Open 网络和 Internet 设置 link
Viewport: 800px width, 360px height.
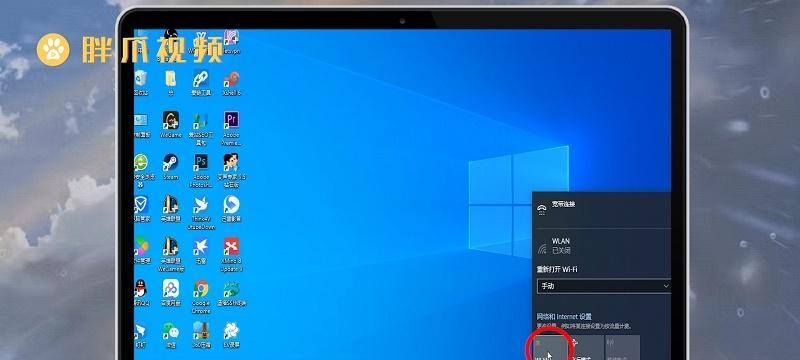click(564, 317)
